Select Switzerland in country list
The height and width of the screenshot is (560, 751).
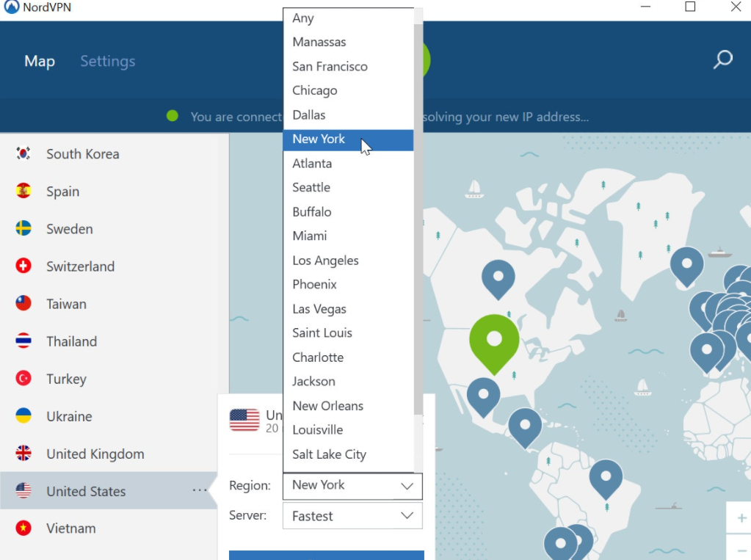coord(108,266)
